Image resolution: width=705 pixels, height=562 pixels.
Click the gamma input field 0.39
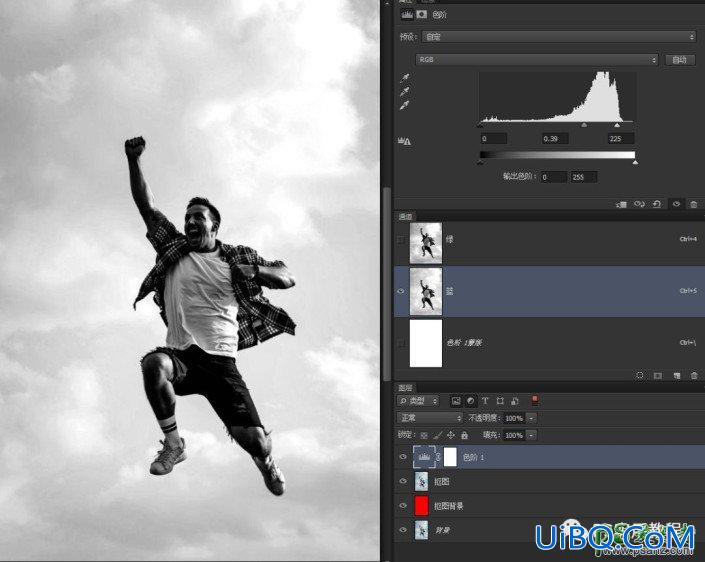554,138
